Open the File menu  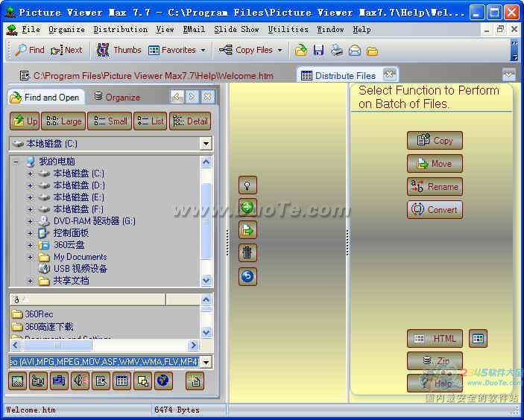(x=31, y=30)
